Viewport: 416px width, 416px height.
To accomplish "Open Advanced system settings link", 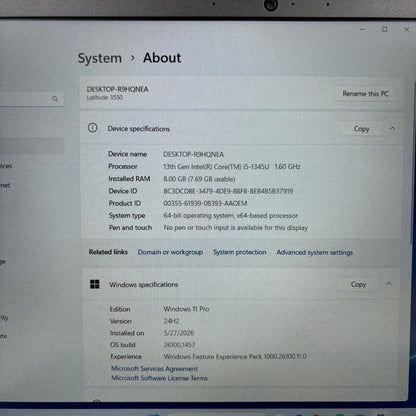I will click(315, 252).
